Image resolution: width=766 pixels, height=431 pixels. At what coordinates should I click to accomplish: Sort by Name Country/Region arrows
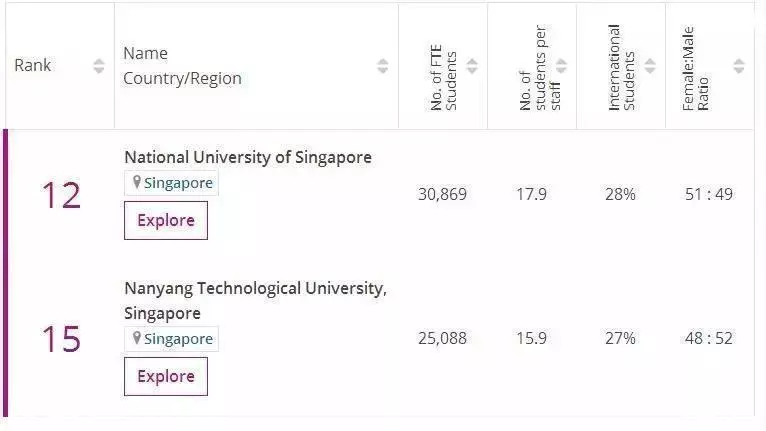point(383,65)
